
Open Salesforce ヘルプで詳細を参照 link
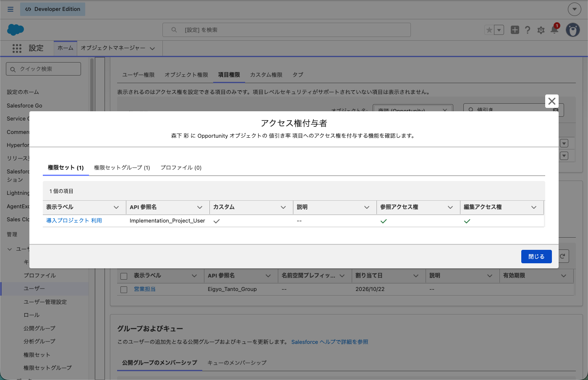click(330, 342)
